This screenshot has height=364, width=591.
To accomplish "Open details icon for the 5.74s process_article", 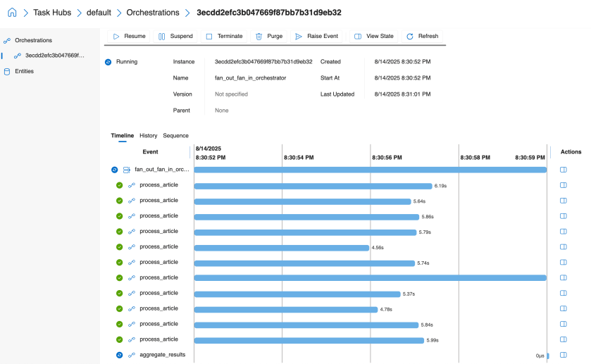I will pos(563,262).
